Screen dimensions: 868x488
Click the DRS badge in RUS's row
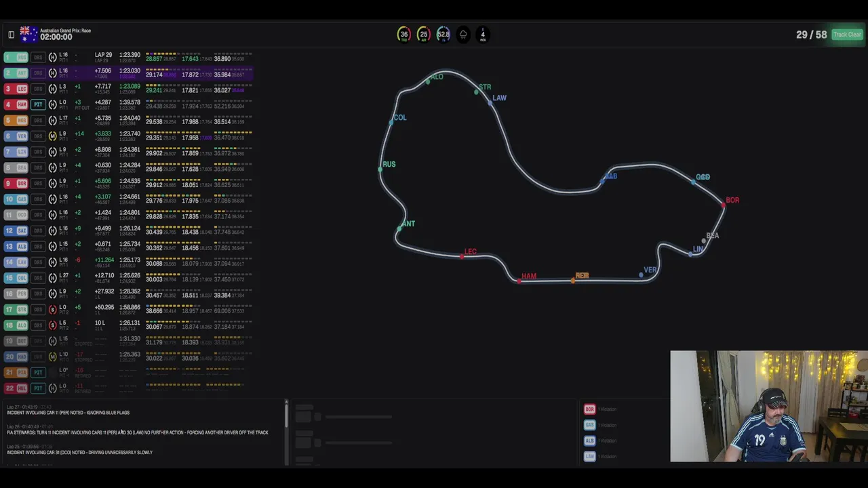[38, 58]
